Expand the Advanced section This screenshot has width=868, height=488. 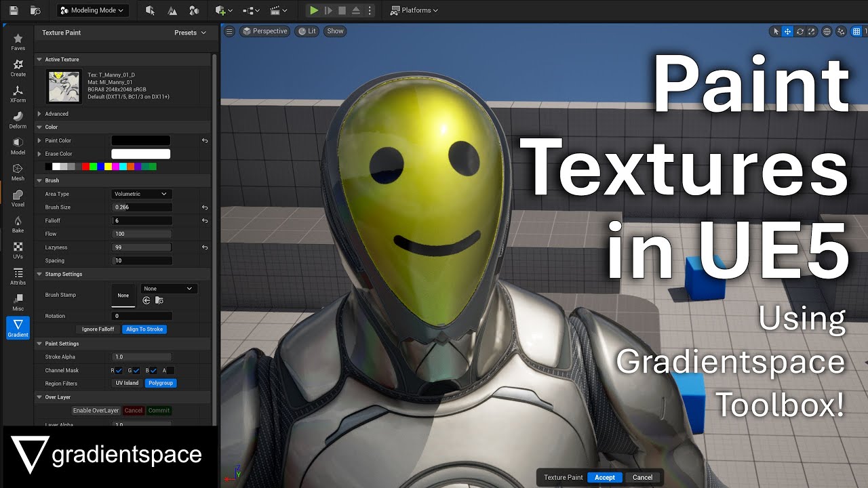pyautogui.click(x=39, y=114)
